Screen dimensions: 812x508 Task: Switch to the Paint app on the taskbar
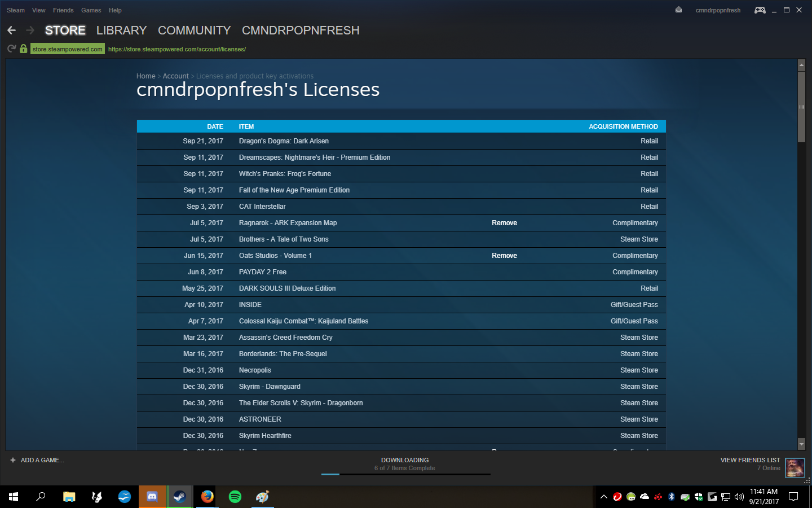pos(262,497)
